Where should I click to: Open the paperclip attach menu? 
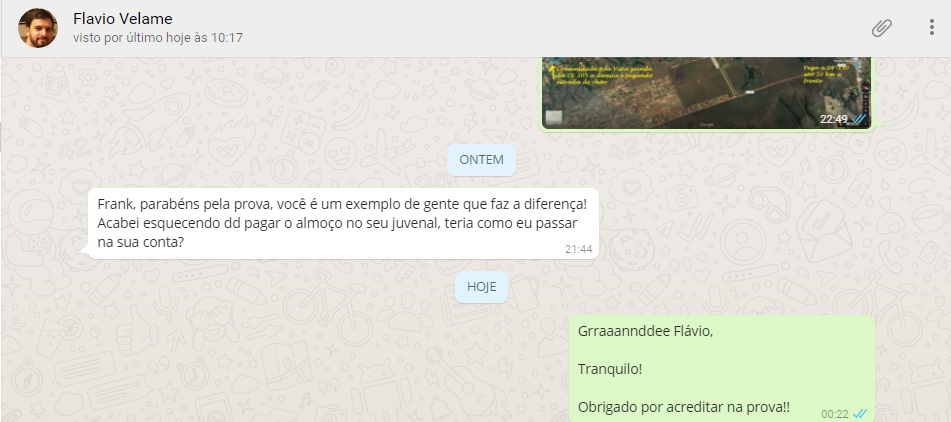(881, 28)
